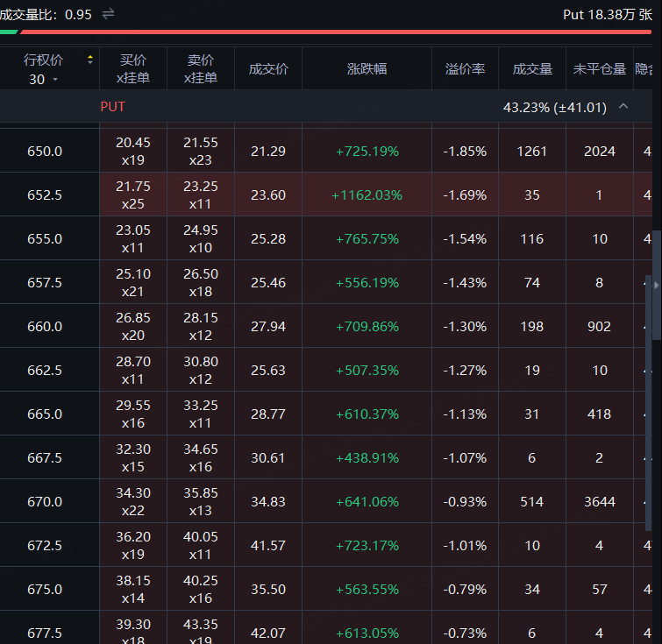Viewport: 662px width, 644px height.
Task: Collapse the PUT section with the chevron
Action: 623,106
